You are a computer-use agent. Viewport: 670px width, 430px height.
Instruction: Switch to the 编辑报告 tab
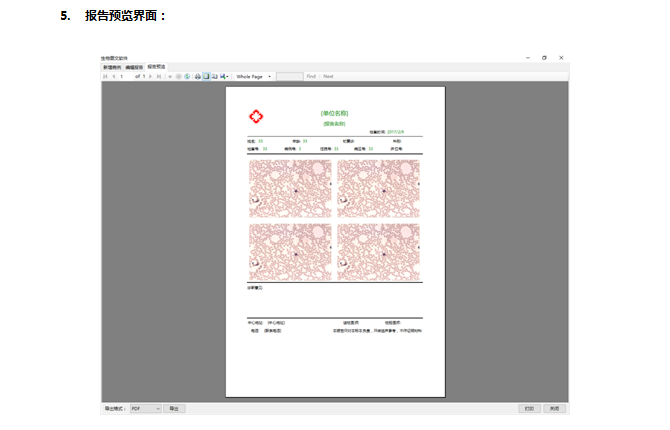click(x=134, y=67)
